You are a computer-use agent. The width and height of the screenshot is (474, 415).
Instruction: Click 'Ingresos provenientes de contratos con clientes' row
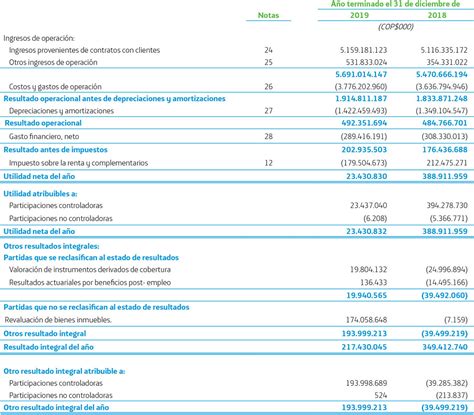(84, 50)
